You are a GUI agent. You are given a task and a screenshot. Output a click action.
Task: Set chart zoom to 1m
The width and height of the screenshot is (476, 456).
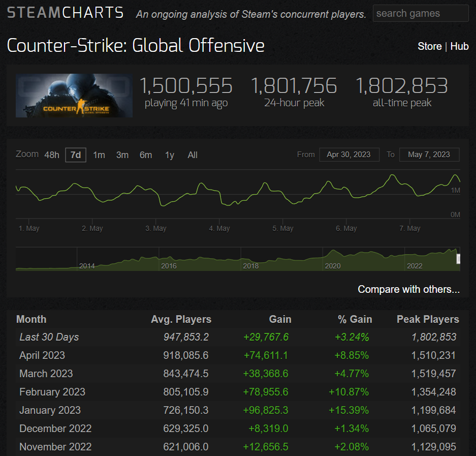coord(99,155)
